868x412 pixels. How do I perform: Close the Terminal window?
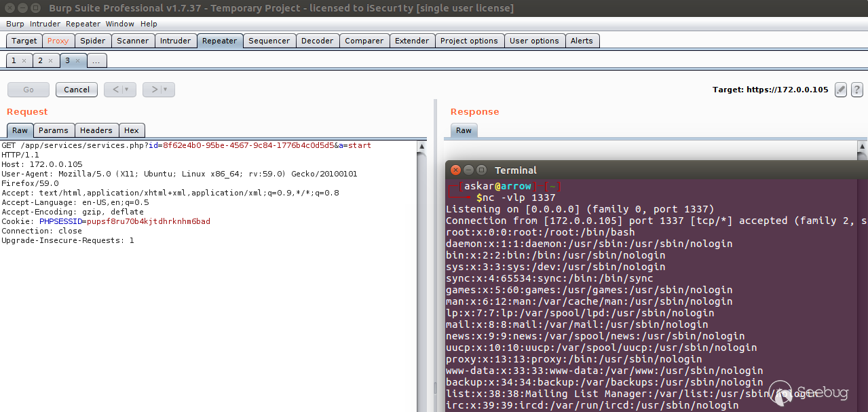pos(456,170)
